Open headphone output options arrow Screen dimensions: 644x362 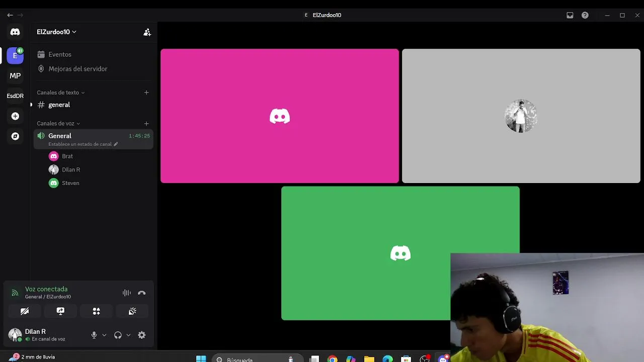[x=128, y=335]
